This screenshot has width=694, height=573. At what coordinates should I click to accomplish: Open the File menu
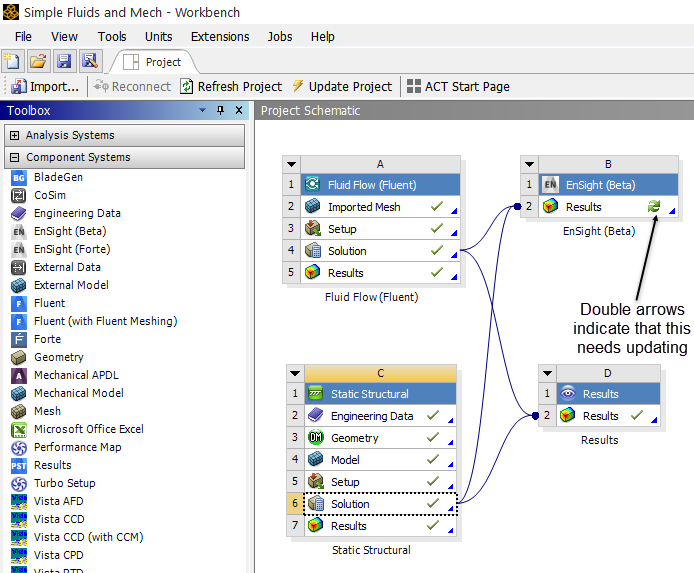tap(23, 36)
